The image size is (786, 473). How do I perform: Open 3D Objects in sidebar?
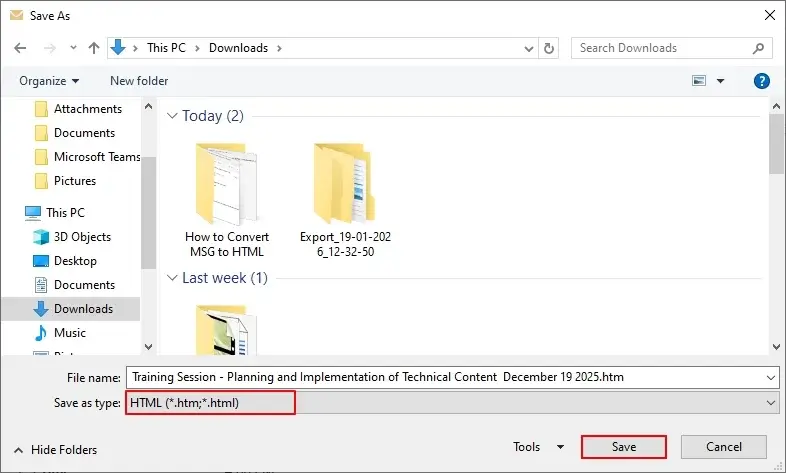72,237
